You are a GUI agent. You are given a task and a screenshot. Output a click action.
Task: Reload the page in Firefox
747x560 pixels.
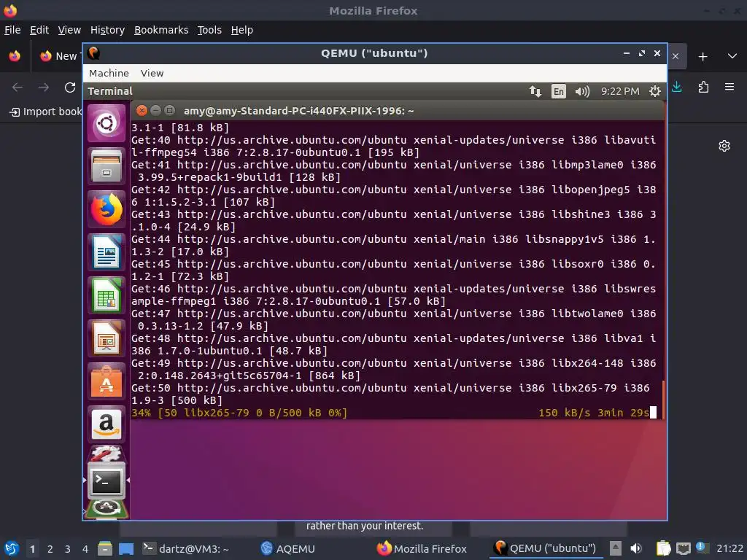[x=70, y=87]
